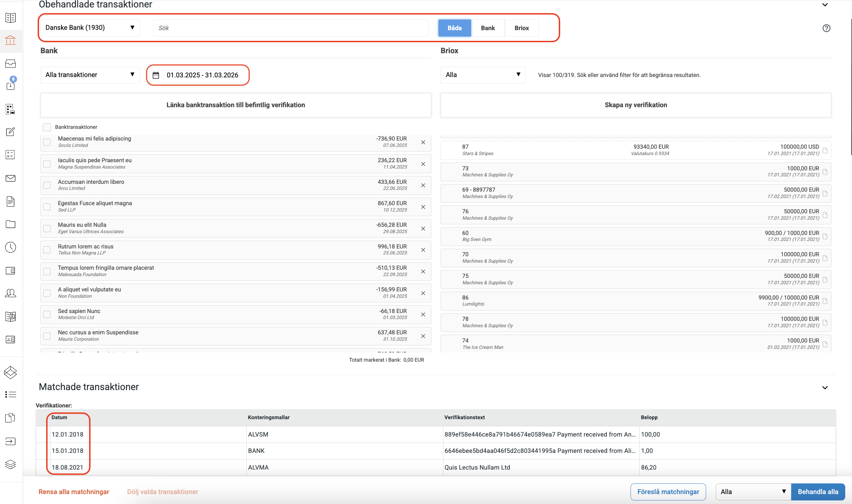This screenshot has height=504, width=852.
Task: Click the Sök search field
Action: coord(290,28)
